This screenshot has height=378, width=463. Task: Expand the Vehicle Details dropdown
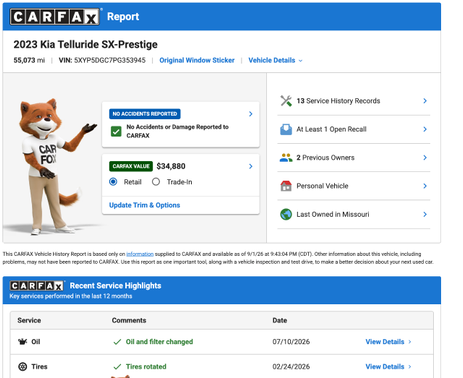tap(275, 60)
